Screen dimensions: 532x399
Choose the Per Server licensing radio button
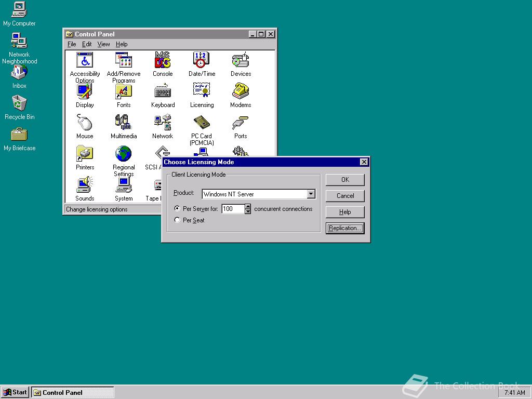177,208
